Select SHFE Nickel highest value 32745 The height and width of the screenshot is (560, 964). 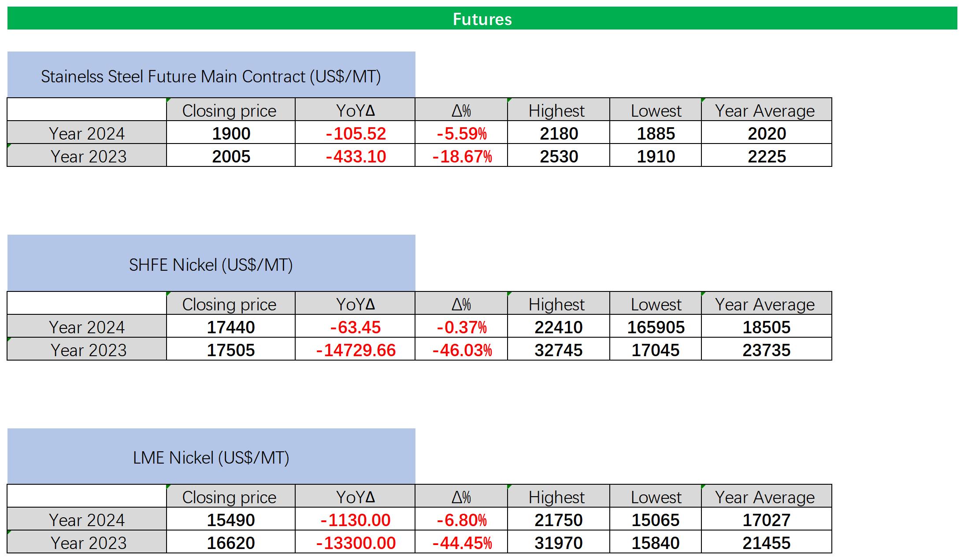[559, 350]
